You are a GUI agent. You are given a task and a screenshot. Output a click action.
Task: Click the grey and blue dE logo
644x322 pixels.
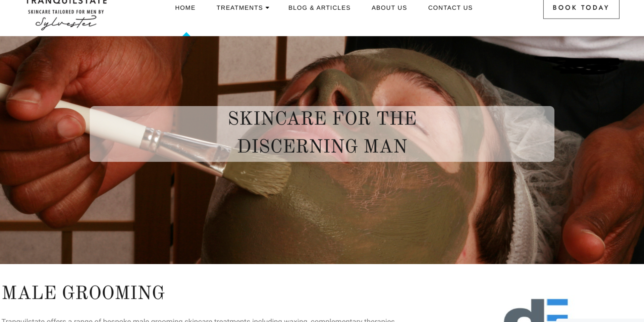536,311
